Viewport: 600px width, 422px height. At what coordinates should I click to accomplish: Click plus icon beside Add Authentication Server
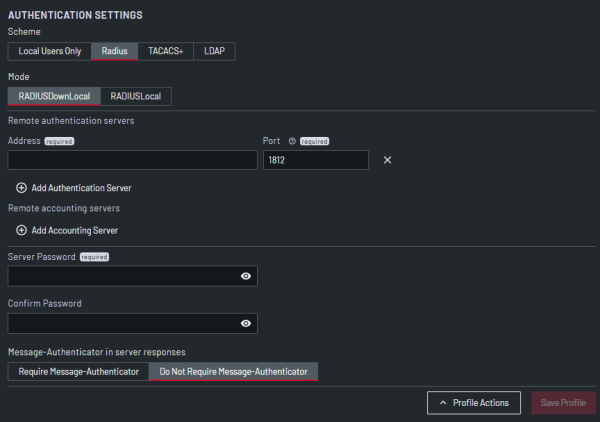click(x=21, y=188)
